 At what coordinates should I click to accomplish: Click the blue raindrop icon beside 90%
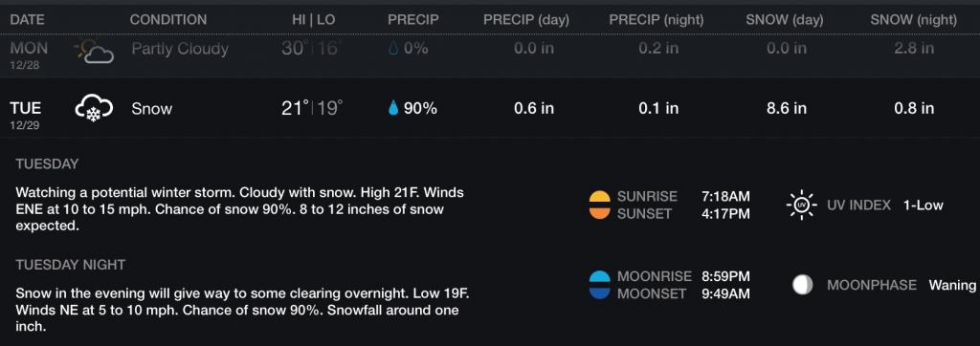pyautogui.click(x=393, y=109)
